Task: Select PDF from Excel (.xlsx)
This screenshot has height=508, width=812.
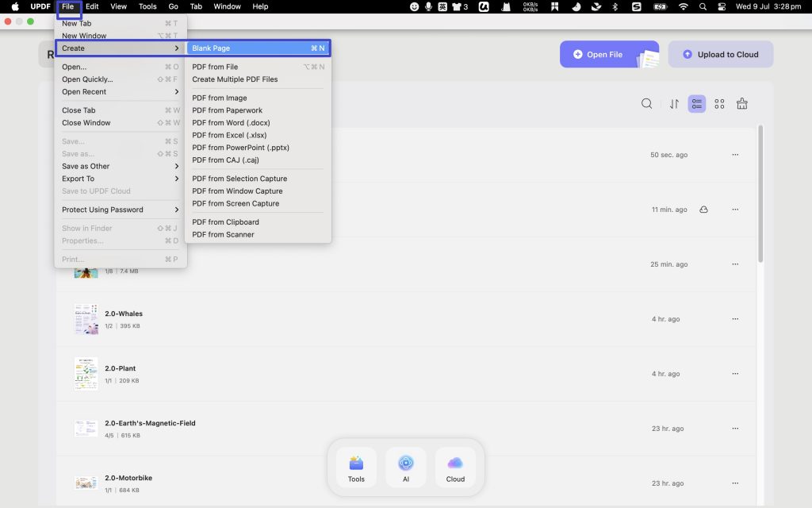Action: [258, 135]
